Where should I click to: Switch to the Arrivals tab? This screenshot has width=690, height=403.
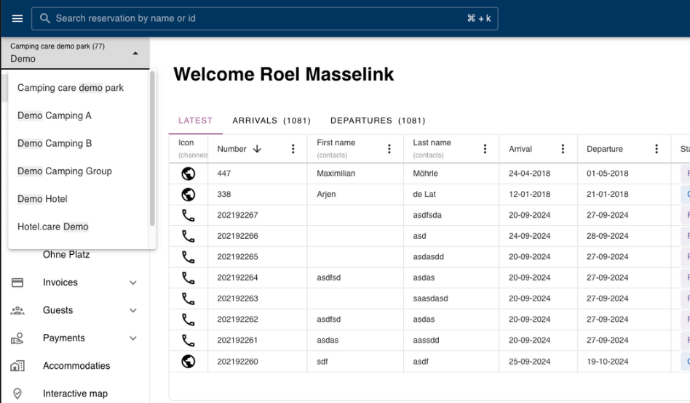point(270,121)
